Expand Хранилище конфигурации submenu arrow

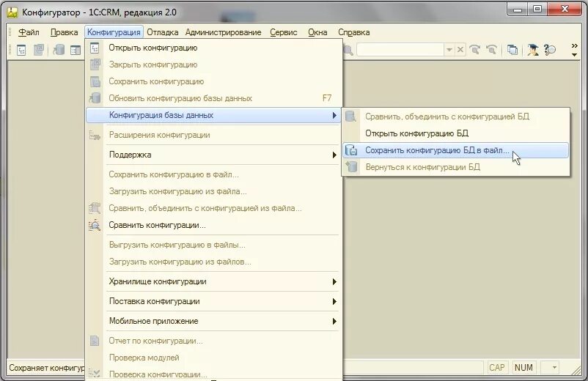334,282
